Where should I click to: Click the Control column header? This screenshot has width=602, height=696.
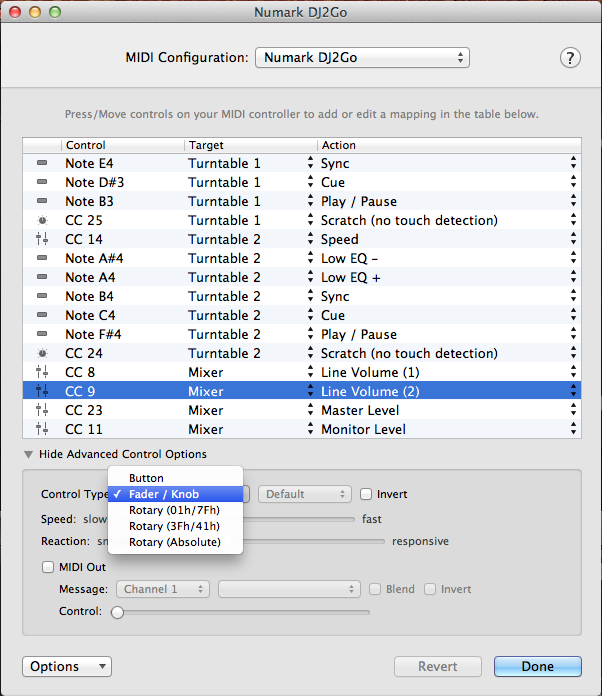123,145
